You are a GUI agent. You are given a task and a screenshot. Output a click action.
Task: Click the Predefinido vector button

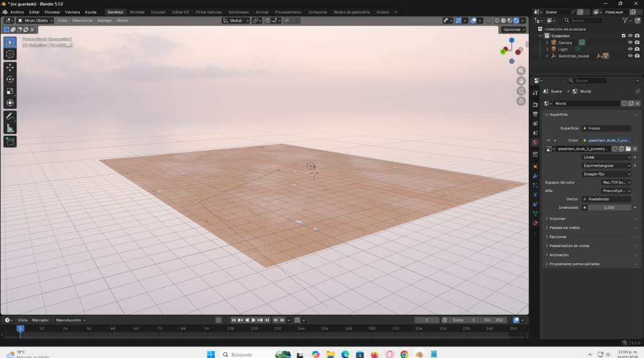(x=606, y=199)
